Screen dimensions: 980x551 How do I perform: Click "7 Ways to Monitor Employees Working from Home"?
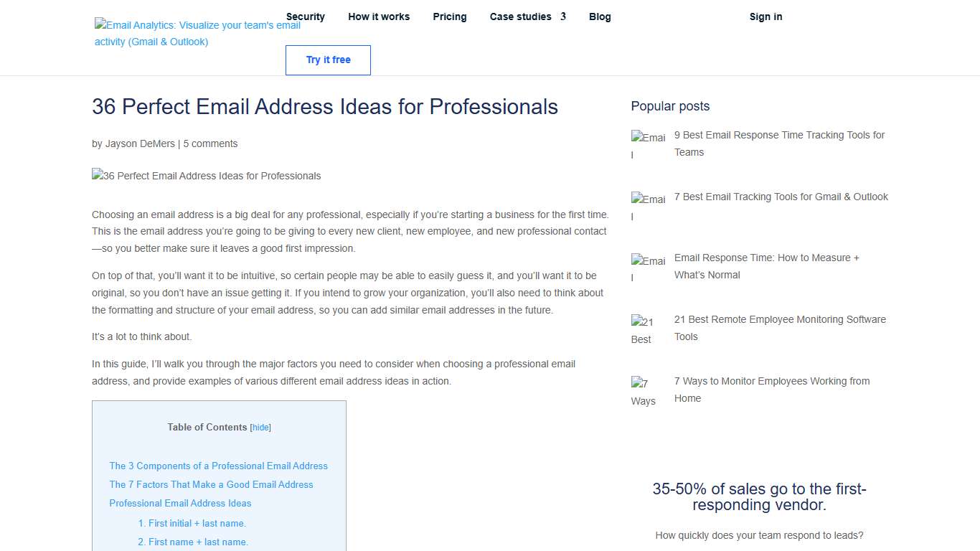[x=771, y=390]
